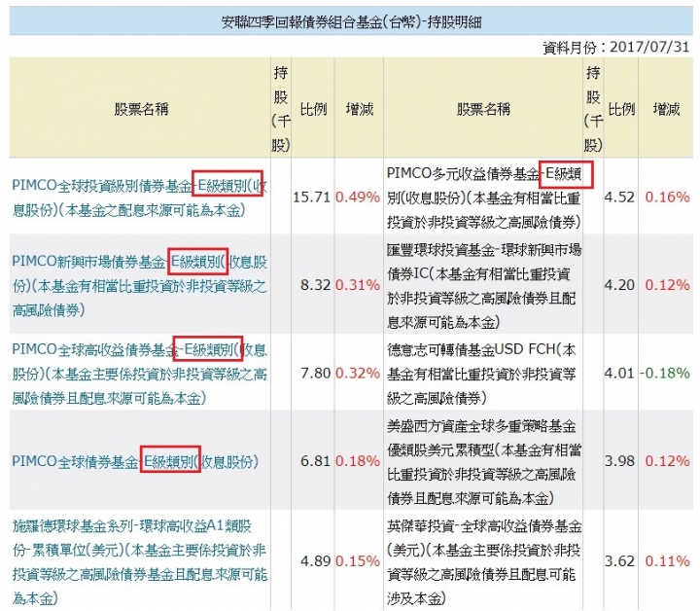The height and width of the screenshot is (611, 700).
Task: Select the 6.81 ratio cell
Action: 315,461
